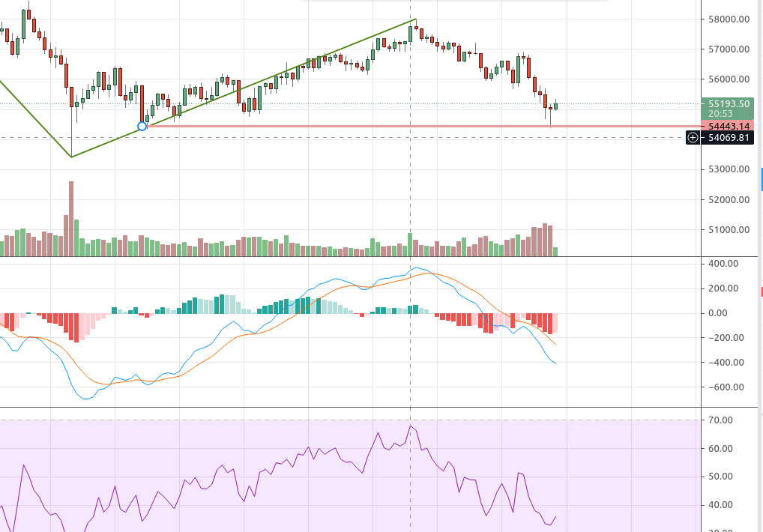Click the 57000.00 price scale label
Viewport: 763px width, 532px height.
coord(729,49)
